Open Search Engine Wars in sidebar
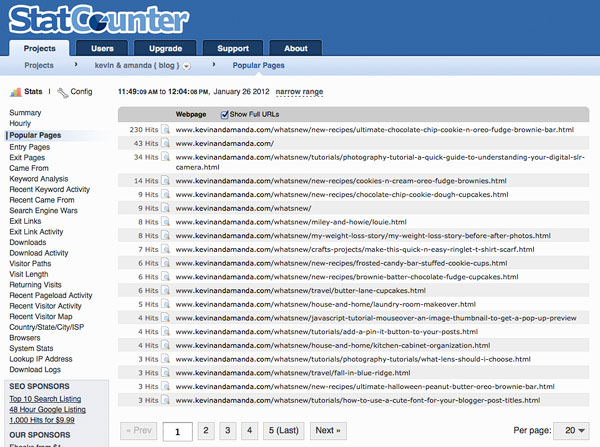The width and height of the screenshot is (600, 447). 43,210
